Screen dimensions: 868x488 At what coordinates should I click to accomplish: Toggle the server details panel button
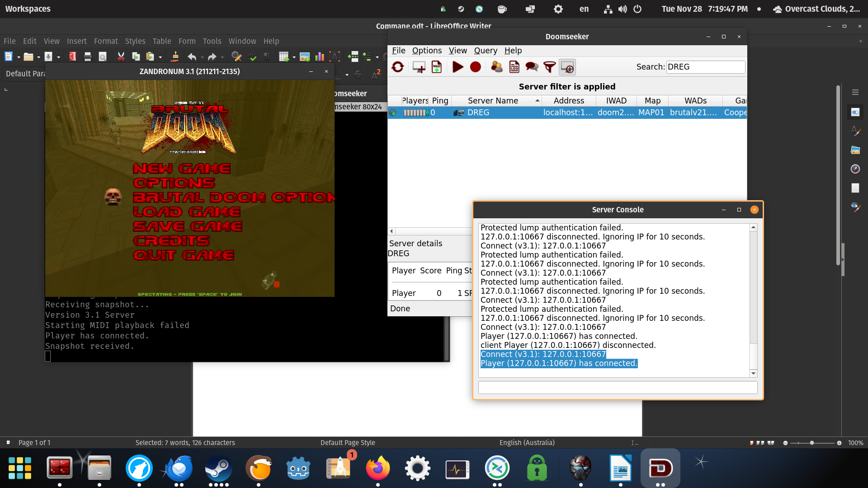(567, 67)
